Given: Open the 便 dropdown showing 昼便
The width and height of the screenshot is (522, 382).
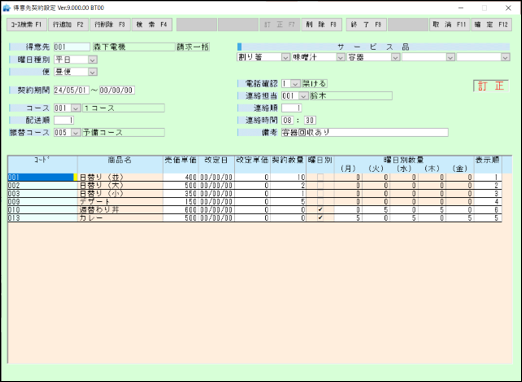Looking at the screenshot, I should pyautogui.click(x=93, y=72).
